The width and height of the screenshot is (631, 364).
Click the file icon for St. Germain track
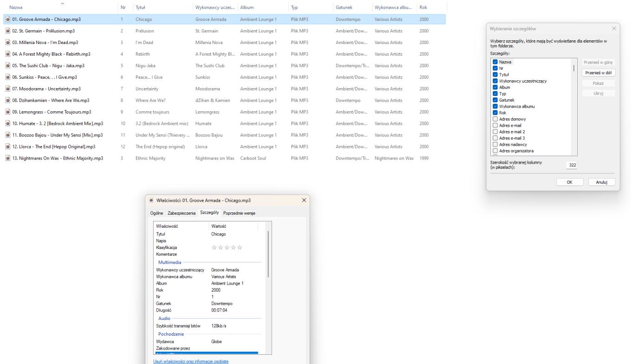click(8, 31)
